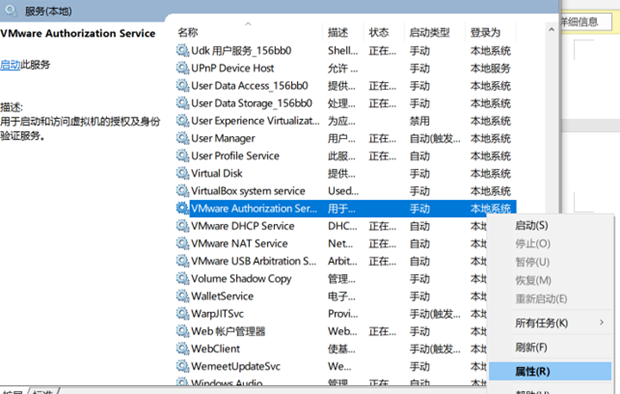Screen dimensions: 620x394
Task: Click gear icon of VMware Authorization Service
Action: 182,208
